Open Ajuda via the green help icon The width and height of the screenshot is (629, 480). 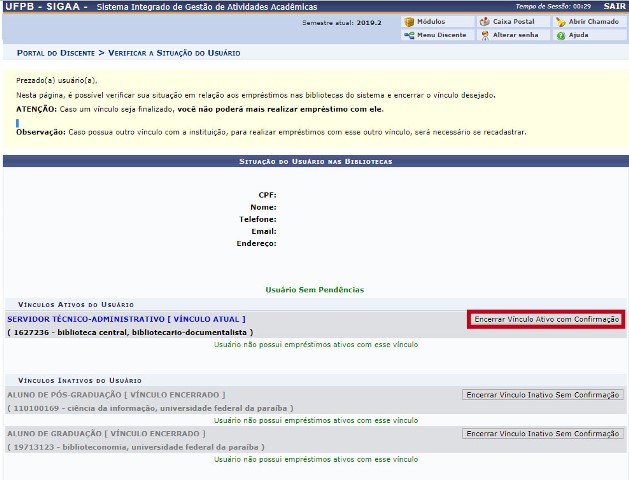click(x=560, y=35)
